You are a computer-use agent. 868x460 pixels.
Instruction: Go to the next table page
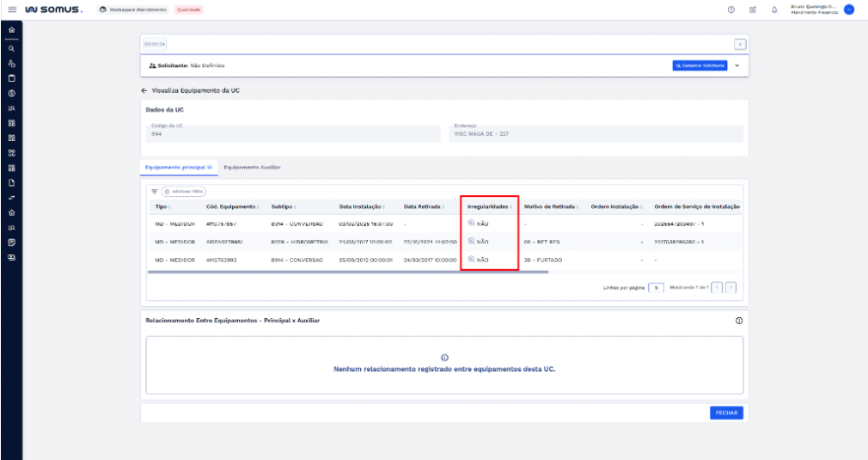pos(730,288)
